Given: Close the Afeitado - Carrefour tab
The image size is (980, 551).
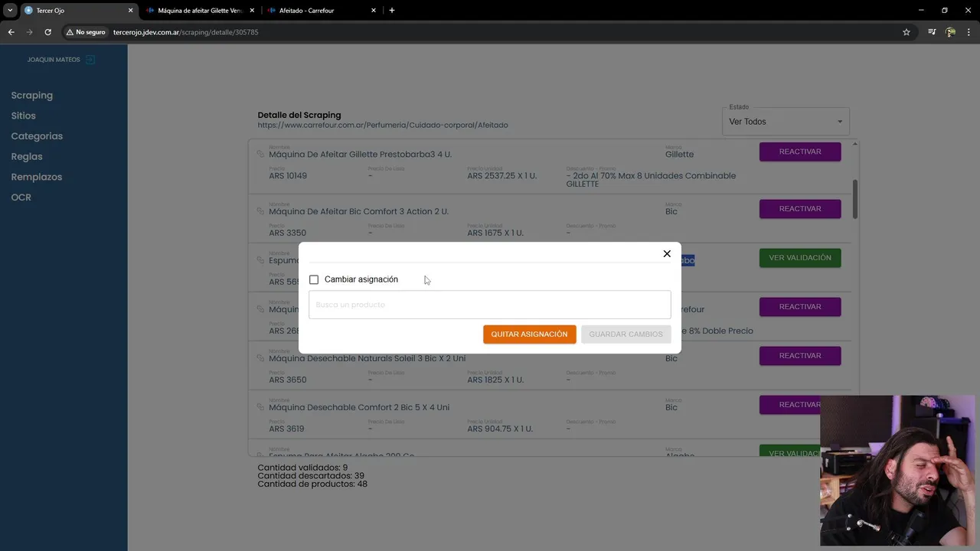Looking at the screenshot, I should [374, 11].
